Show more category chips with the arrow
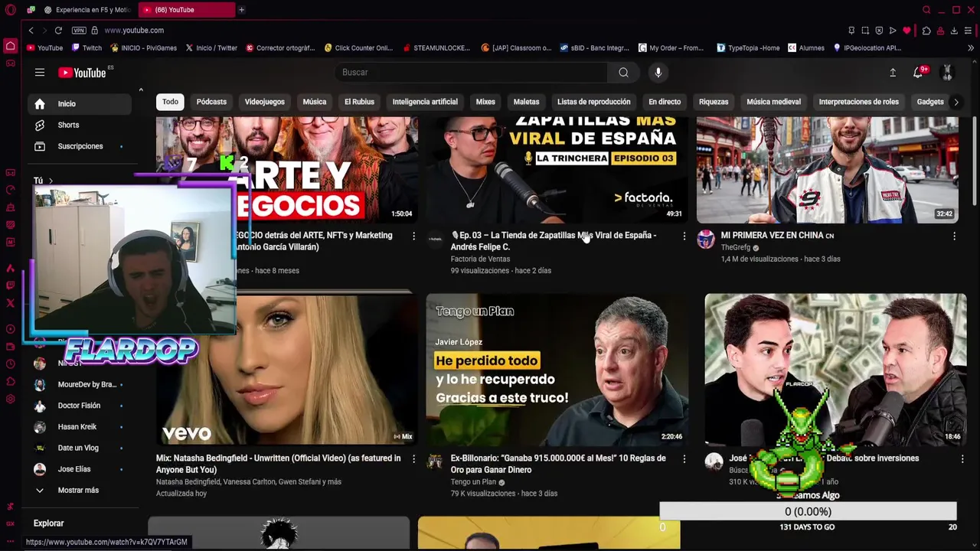Screen dimensions: 980x551 click(x=955, y=102)
